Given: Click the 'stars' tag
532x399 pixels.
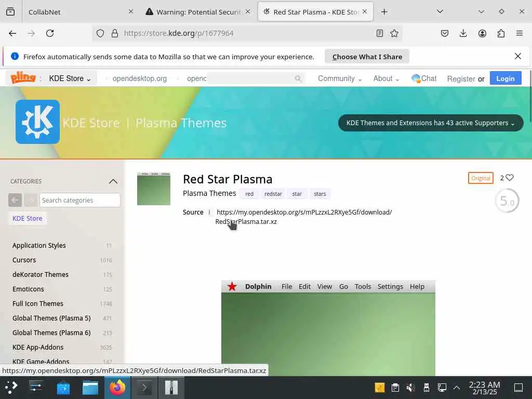Looking at the screenshot, I should click(x=320, y=194).
